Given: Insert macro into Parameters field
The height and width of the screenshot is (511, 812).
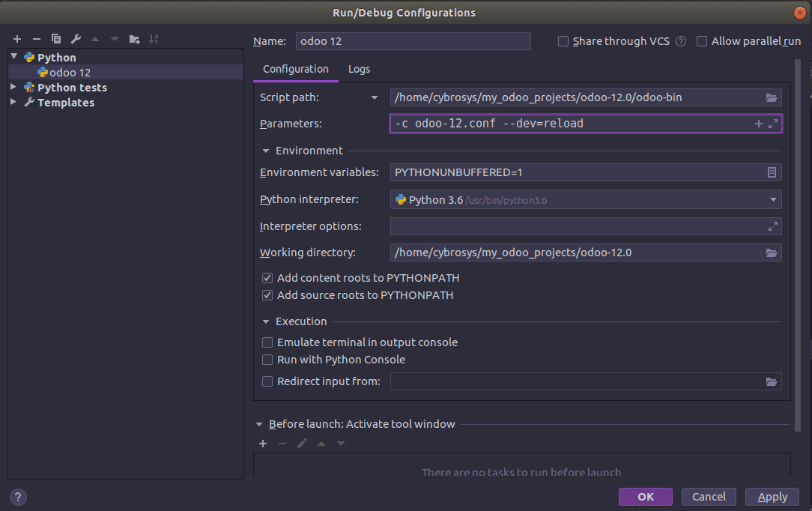Looking at the screenshot, I should pos(759,124).
